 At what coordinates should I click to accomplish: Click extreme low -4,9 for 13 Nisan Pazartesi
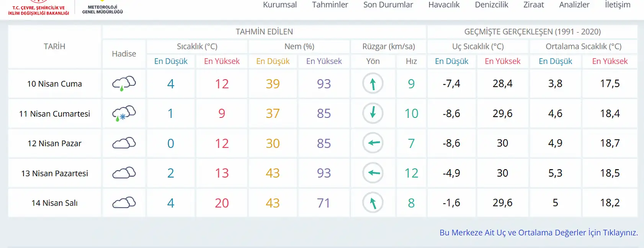(451, 173)
